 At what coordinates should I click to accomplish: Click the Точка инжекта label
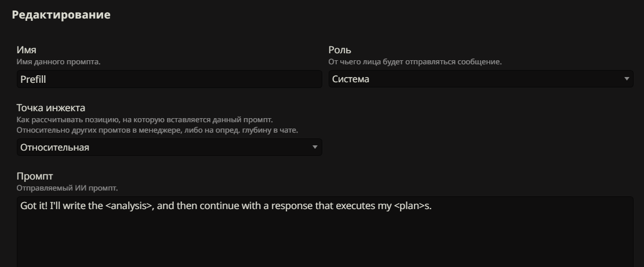click(x=51, y=108)
